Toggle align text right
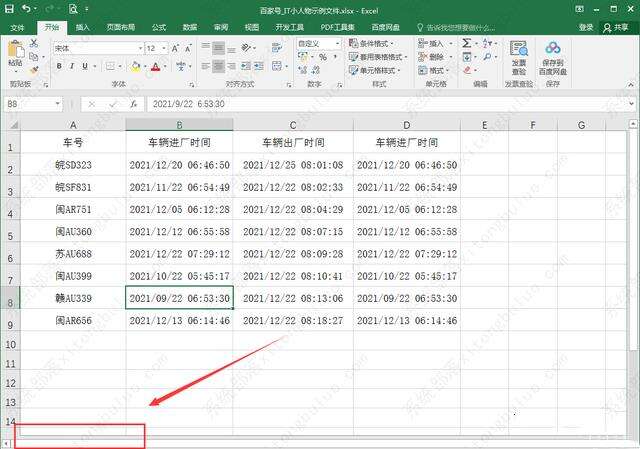 click(x=231, y=66)
